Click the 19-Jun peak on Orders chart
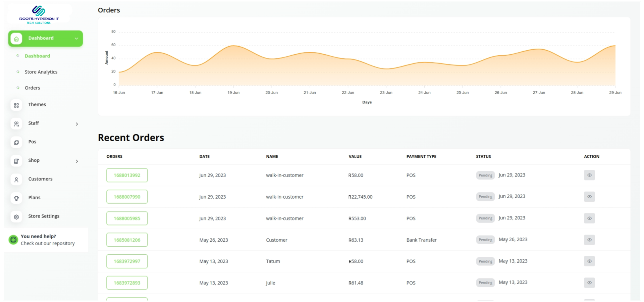 pyautogui.click(x=233, y=46)
